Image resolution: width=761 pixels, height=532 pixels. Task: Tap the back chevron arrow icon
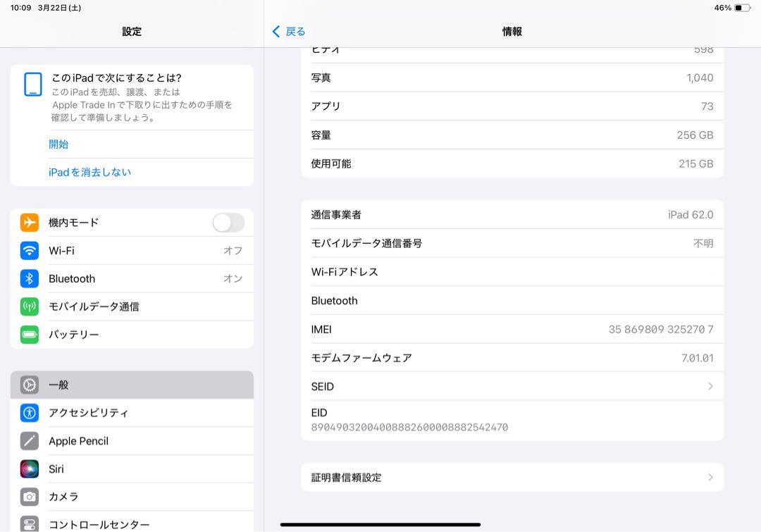tap(276, 32)
